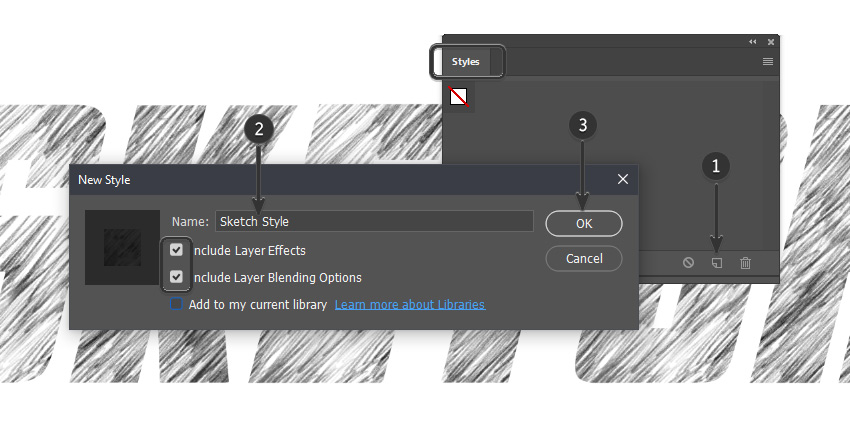This screenshot has height=438, width=850.
Task: Close the Styles panel with its X icon
Action: point(771,41)
